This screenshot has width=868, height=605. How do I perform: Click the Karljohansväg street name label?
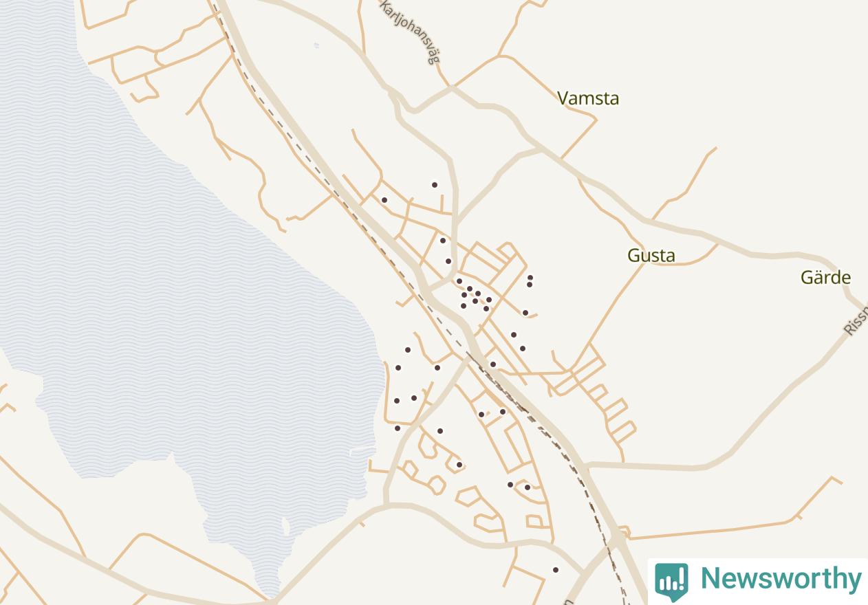[x=410, y=31]
